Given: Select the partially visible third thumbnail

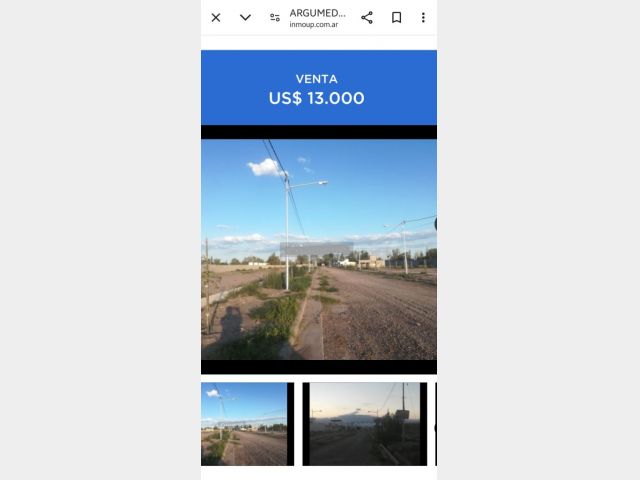Looking at the screenshot, I should pyautogui.click(x=435, y=424).
